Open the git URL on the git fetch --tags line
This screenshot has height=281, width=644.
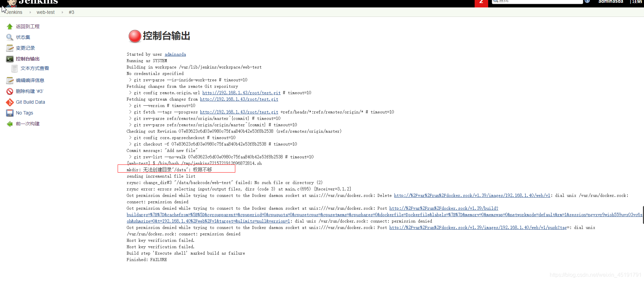(239, 112)
